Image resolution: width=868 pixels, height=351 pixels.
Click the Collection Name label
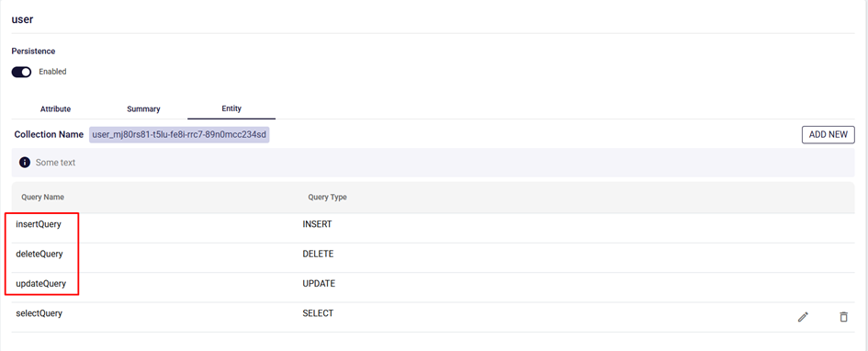coord(49,134)
